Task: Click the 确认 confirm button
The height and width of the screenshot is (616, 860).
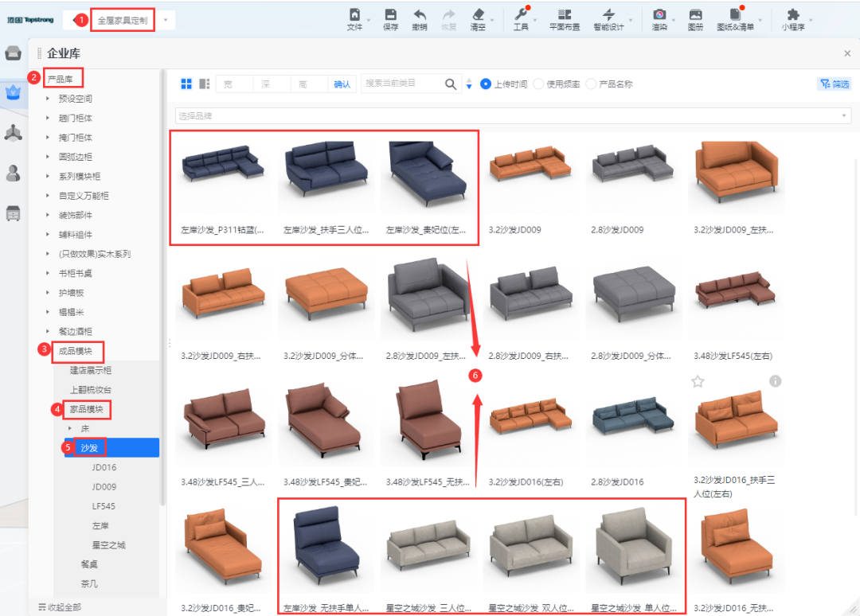Action: click(342, 84)
